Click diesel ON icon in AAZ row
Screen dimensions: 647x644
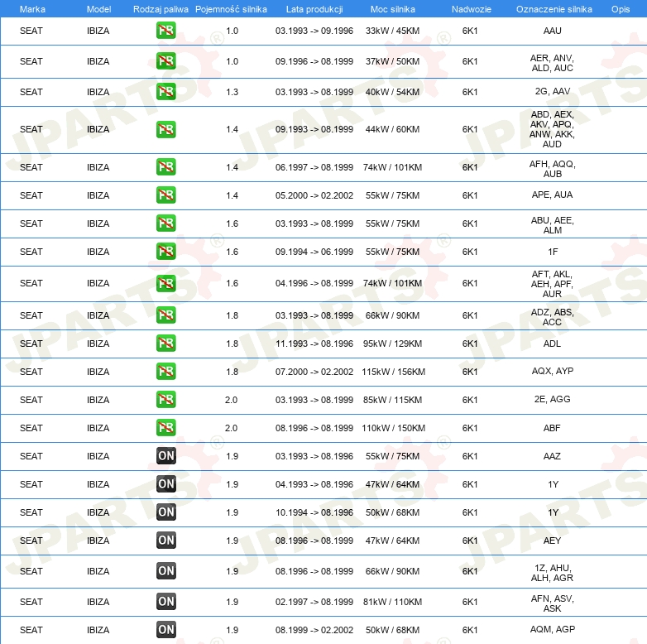tap(165, 456)
